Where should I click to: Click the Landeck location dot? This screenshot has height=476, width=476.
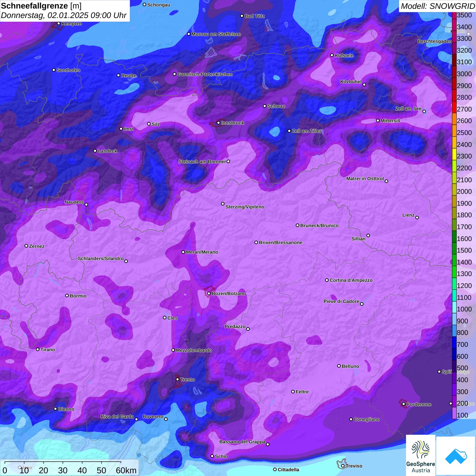coord(95,151)
